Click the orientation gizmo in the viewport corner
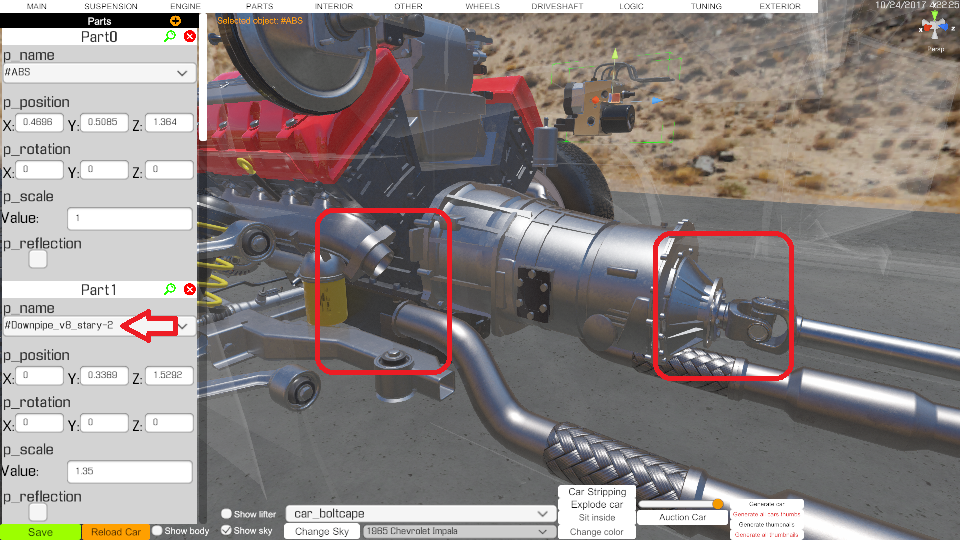 pos(935,26)
